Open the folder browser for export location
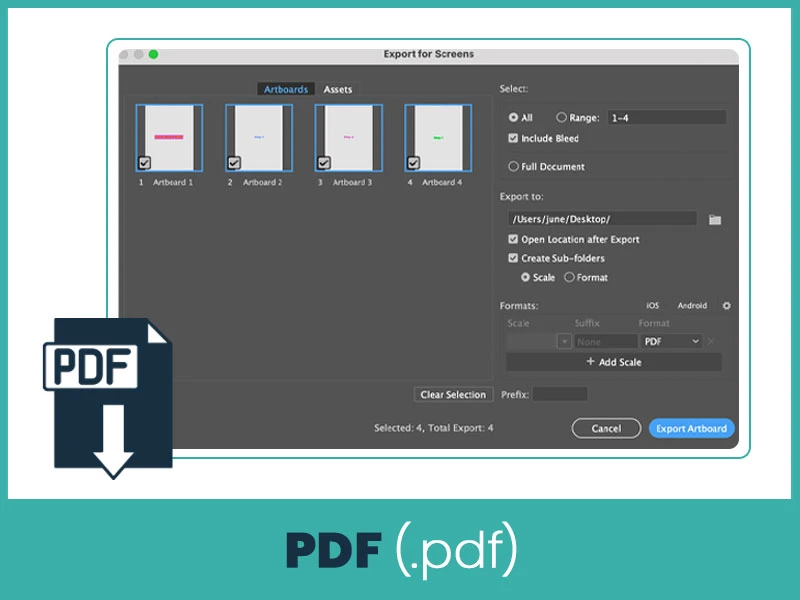Image resolution: width=800 pixels, height=600 pixels. point(715,218)
